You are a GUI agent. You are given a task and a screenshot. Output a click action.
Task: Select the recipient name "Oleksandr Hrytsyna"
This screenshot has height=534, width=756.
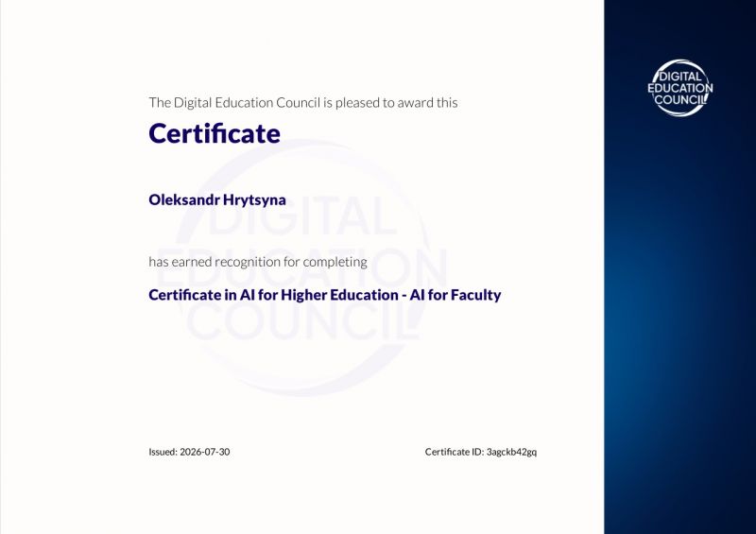pos(217,199)
